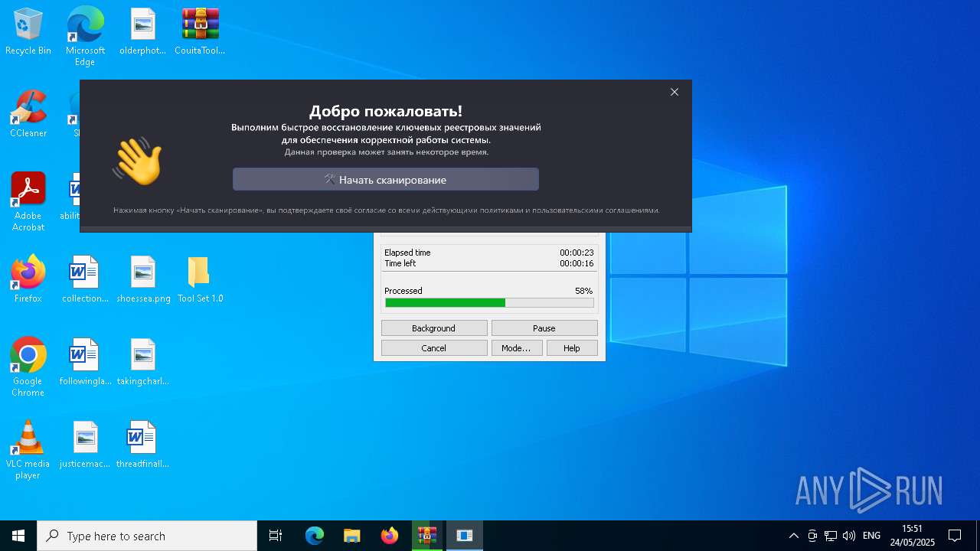Screen dimensions: 980x551
Task: Open the threadfinall... Word document
Action: click(142, 445)
